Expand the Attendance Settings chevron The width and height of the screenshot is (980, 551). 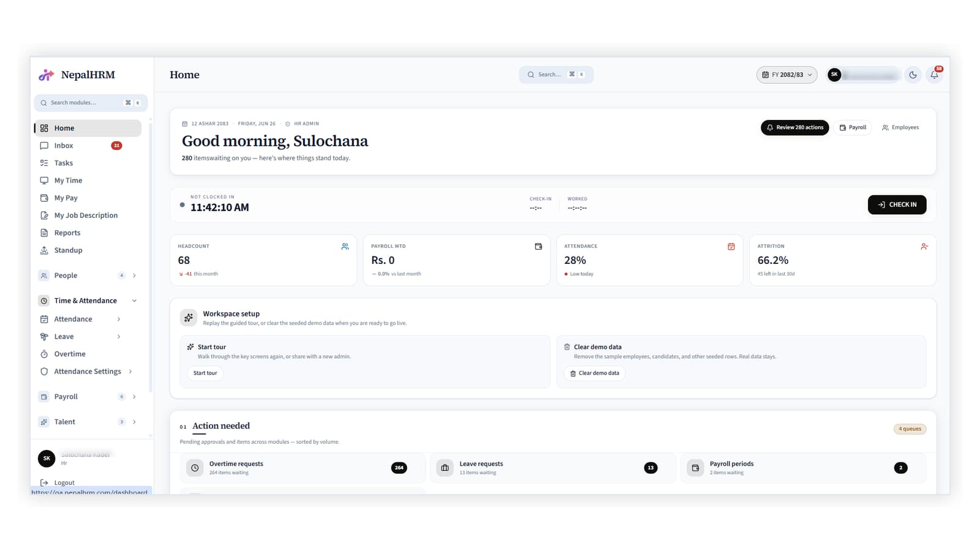[130, 372]
